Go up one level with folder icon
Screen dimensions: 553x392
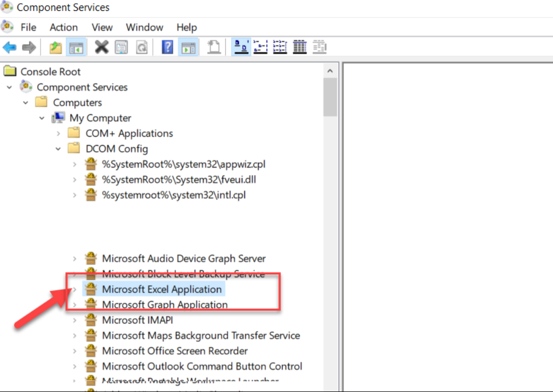[x=55, y=47]
